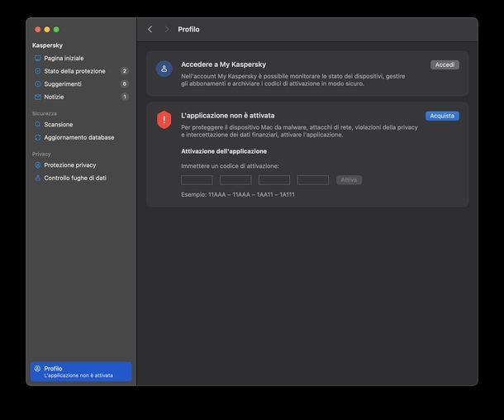Click the red warning shield icon
This screenshot has width=504, height=420.
pos(164,120)
